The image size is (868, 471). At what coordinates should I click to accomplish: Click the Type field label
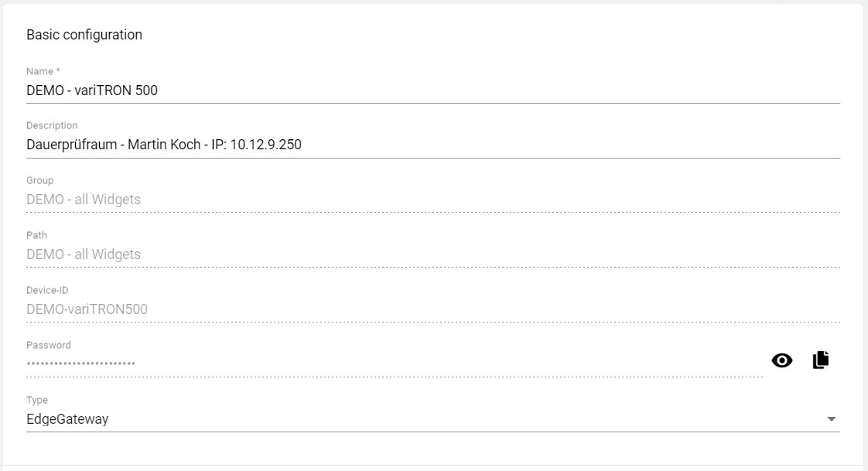[37, 400]
